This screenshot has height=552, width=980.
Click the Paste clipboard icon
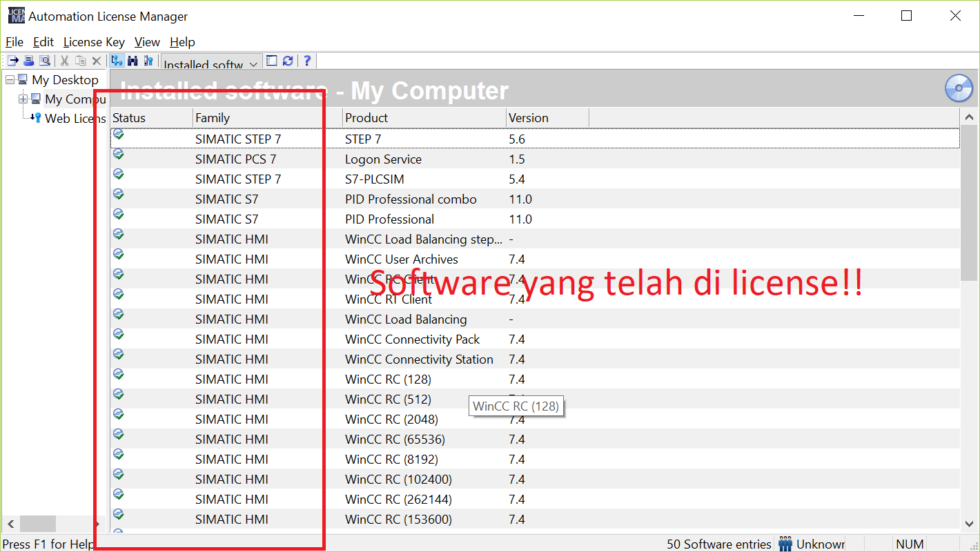[x=80, y=61]
